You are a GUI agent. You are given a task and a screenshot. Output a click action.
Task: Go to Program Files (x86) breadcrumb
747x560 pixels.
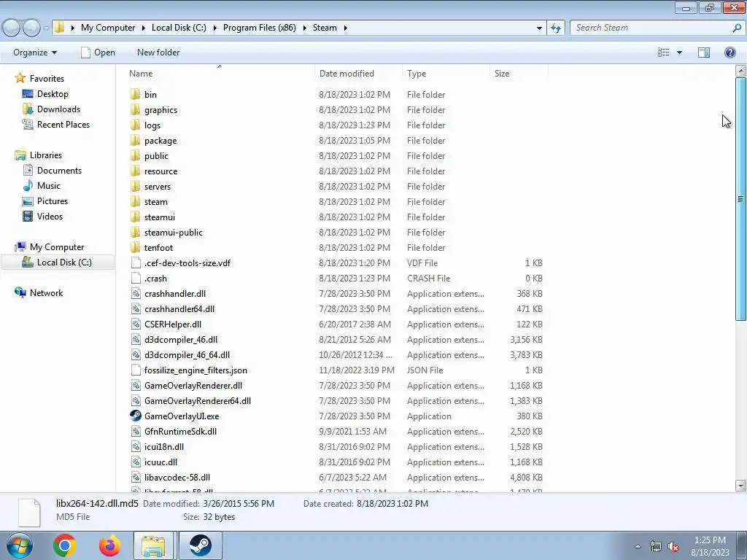pyautogui.click(x=259, y=28)
